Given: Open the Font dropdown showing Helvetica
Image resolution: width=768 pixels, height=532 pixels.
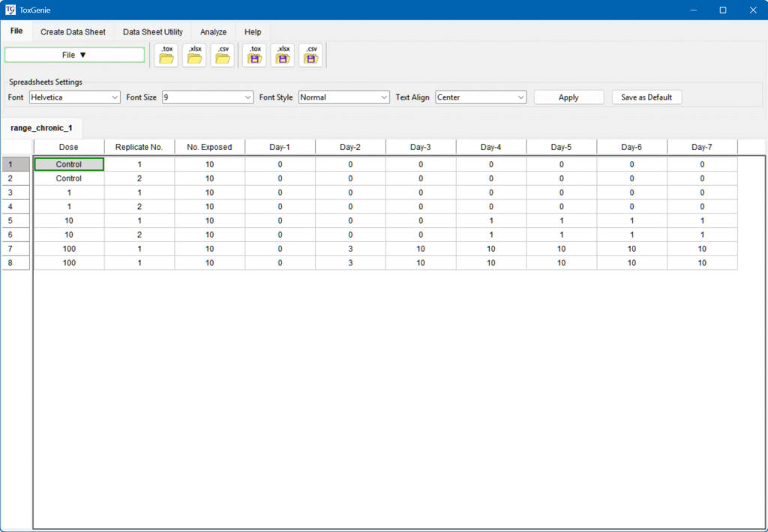Looking at the screenshot, I should point(74,97).
